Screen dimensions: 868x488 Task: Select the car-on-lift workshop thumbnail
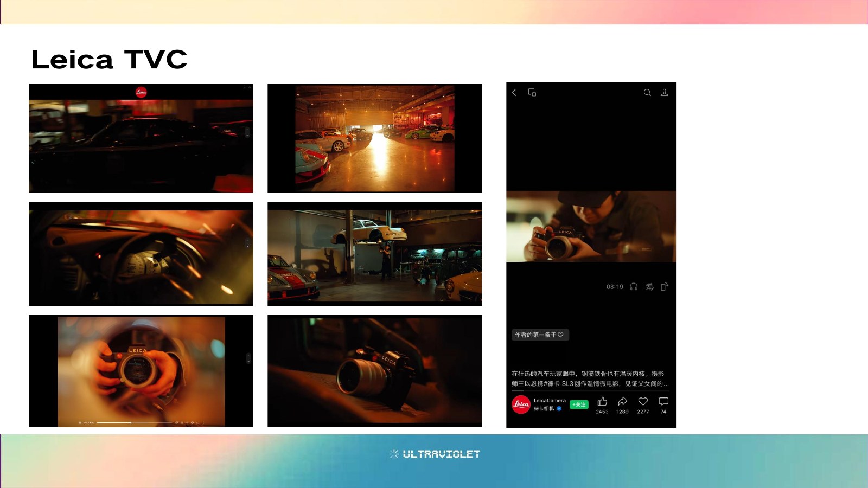[x=374, y=254]
